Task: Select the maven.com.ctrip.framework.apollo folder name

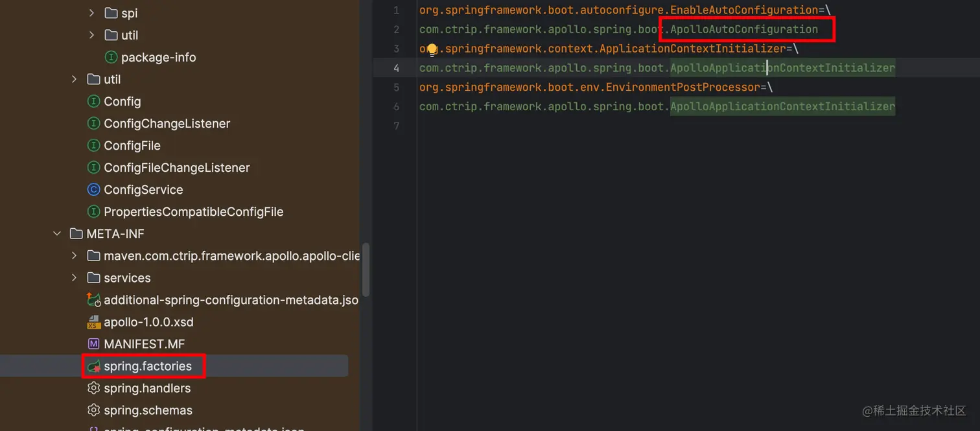Action: tap(231, 255)
